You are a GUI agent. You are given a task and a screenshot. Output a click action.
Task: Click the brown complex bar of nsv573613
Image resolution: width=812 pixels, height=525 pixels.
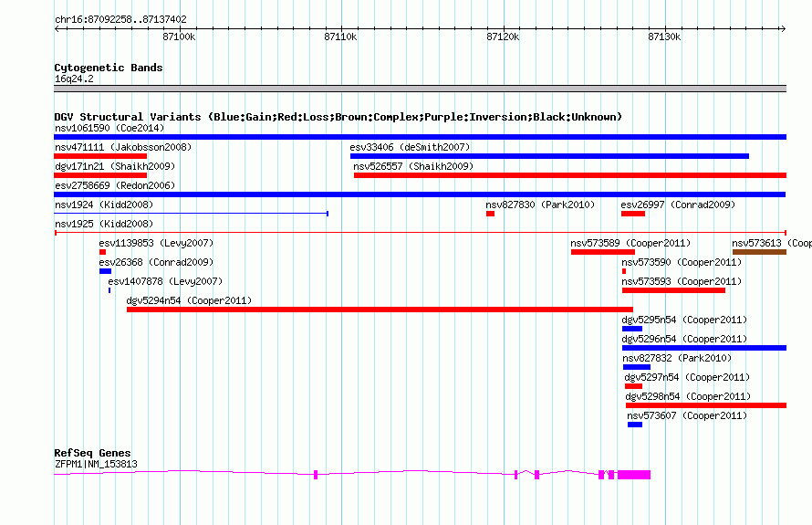[759, 252]
